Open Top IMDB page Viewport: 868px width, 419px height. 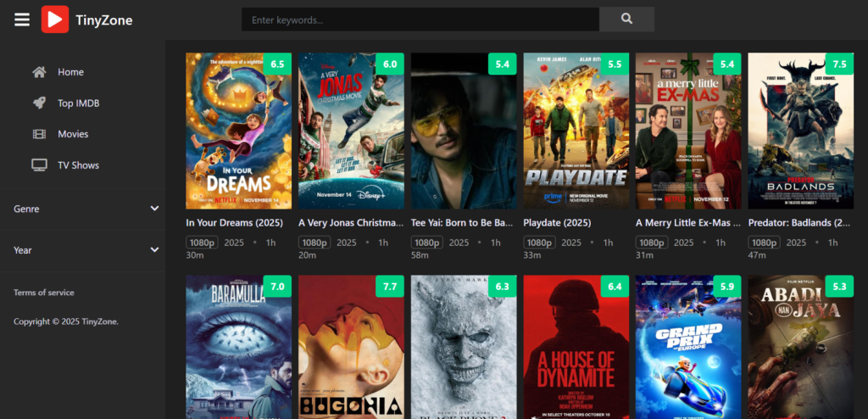pyautogui.click(x=79, y=103)
